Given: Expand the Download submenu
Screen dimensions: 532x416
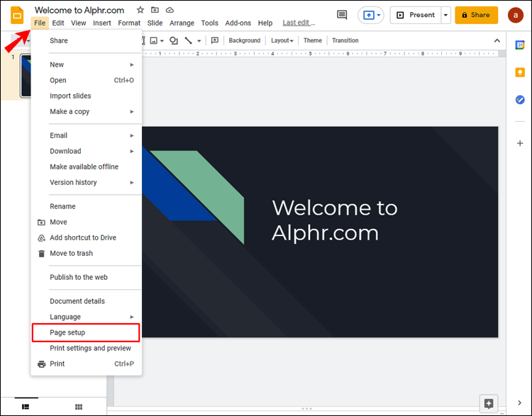Looking at the screenshot, I should [132, 151].
